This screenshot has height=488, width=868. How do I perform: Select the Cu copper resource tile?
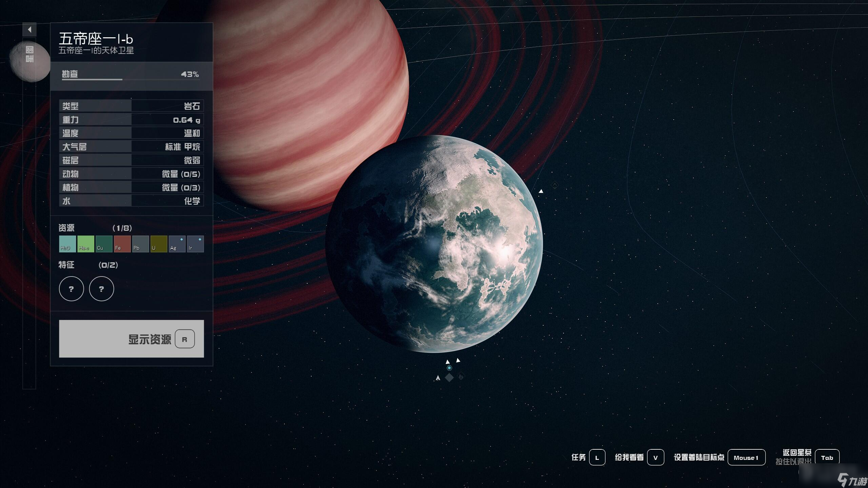pyautogui.click(x=104, y=244)
